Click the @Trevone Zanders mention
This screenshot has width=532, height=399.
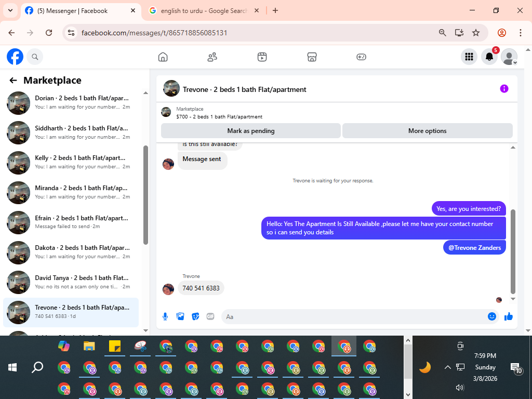point(474,248)
